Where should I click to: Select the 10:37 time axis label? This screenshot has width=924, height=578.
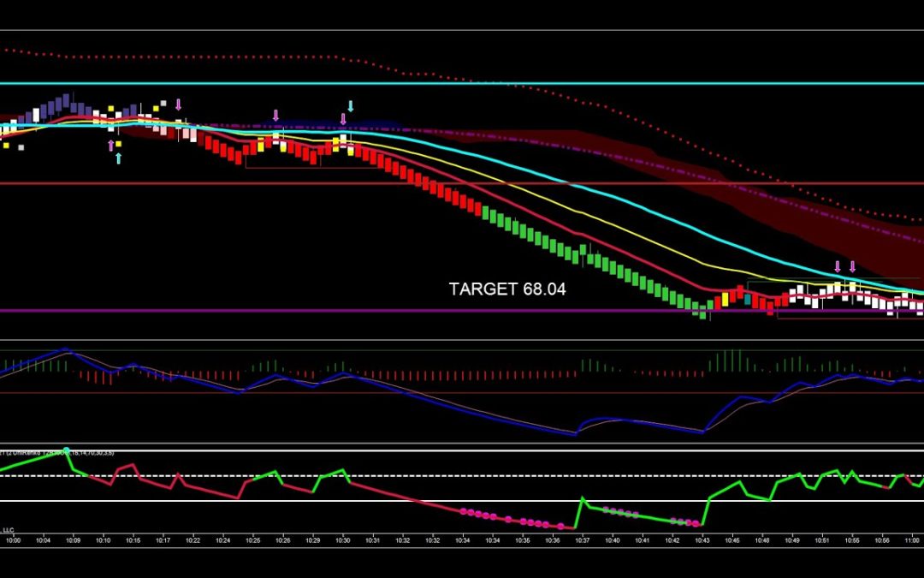(x=583, y=540)
